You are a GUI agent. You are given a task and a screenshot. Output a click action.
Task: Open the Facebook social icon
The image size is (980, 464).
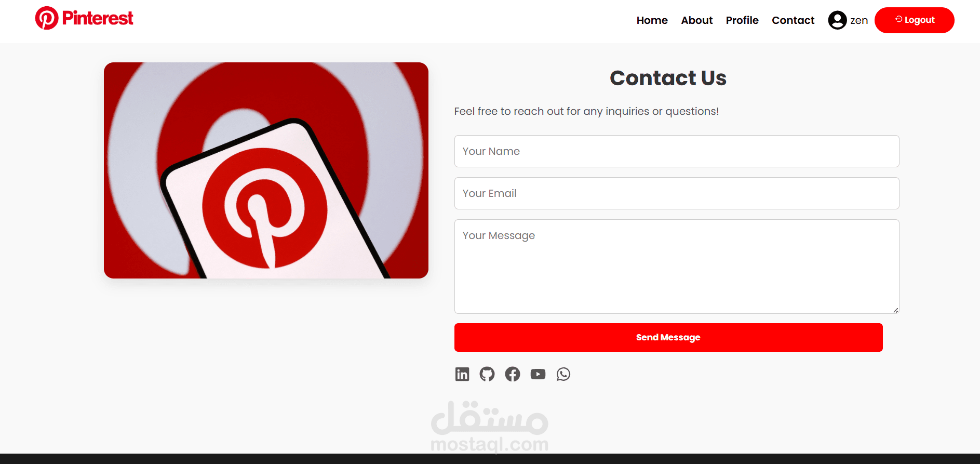pyautogui.click(x=513, y=374)
